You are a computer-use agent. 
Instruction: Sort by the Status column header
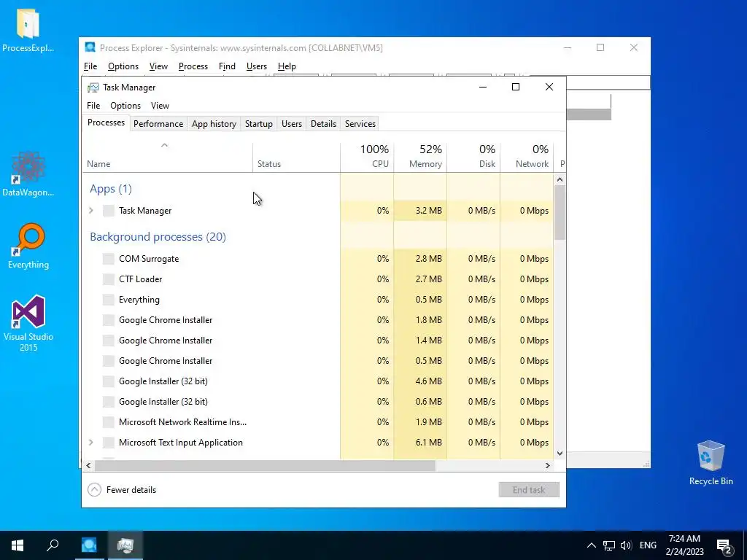tap(296, 157)
